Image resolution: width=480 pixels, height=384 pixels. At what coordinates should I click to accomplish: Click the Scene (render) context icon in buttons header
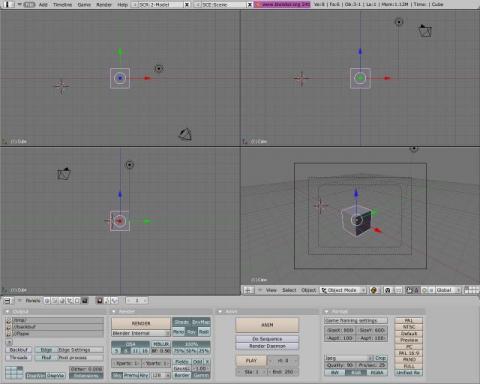85,301
